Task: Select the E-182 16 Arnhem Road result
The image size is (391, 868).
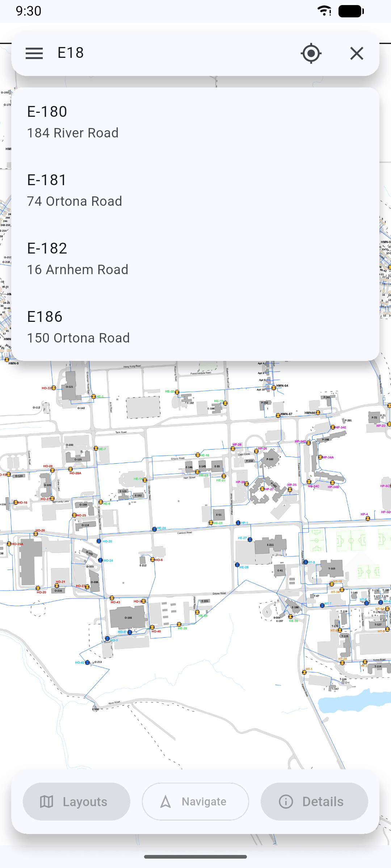Action: pos(195,259)
